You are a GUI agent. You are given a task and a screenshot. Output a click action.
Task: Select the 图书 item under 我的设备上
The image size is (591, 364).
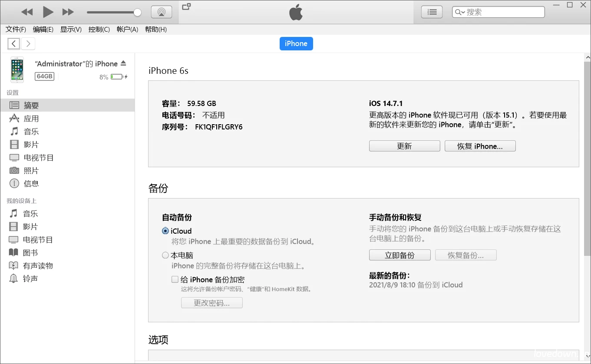[30, 252]
